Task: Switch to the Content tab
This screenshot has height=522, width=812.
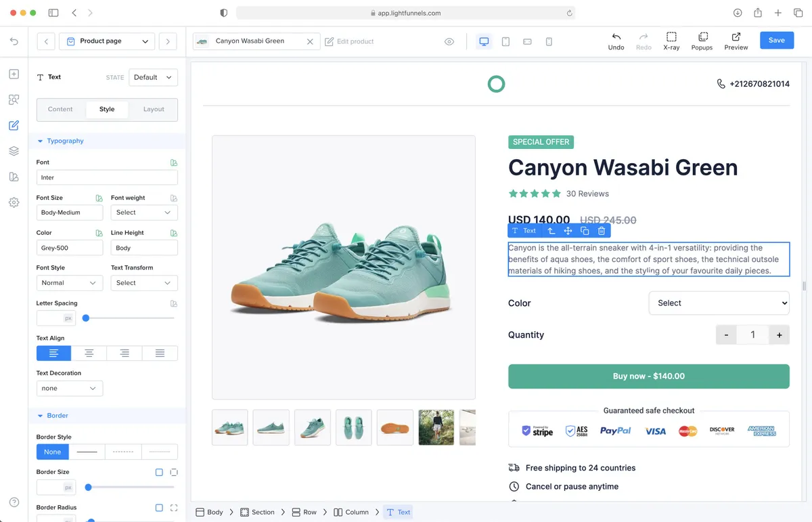Action: click(x=60, y=109)
